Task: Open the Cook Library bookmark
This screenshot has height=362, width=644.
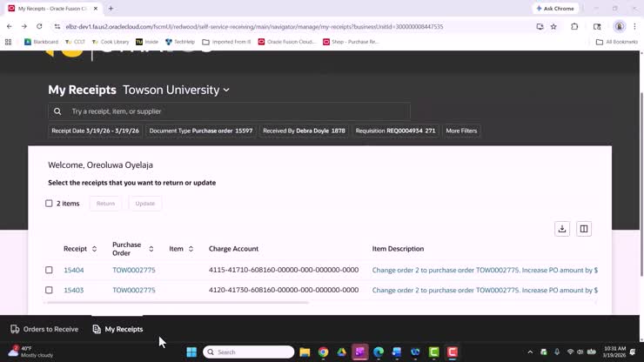Action: pos(110,42)
